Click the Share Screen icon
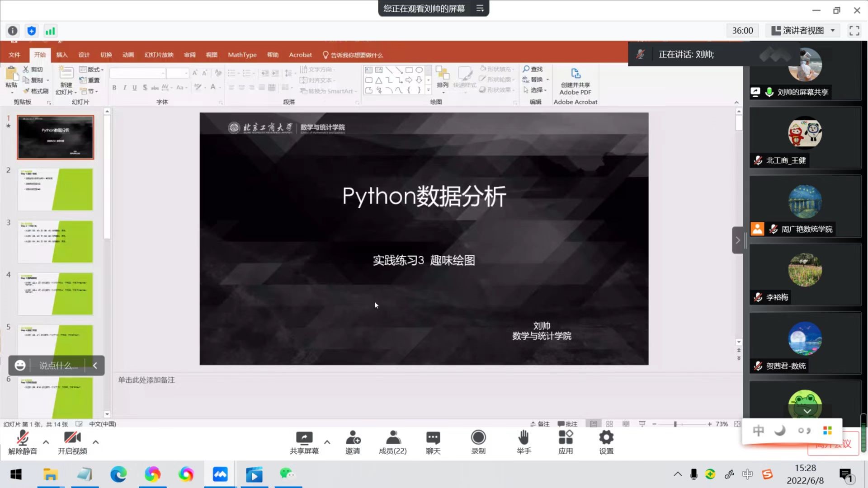The image size is (868, 488). click(x=304, y=438)
